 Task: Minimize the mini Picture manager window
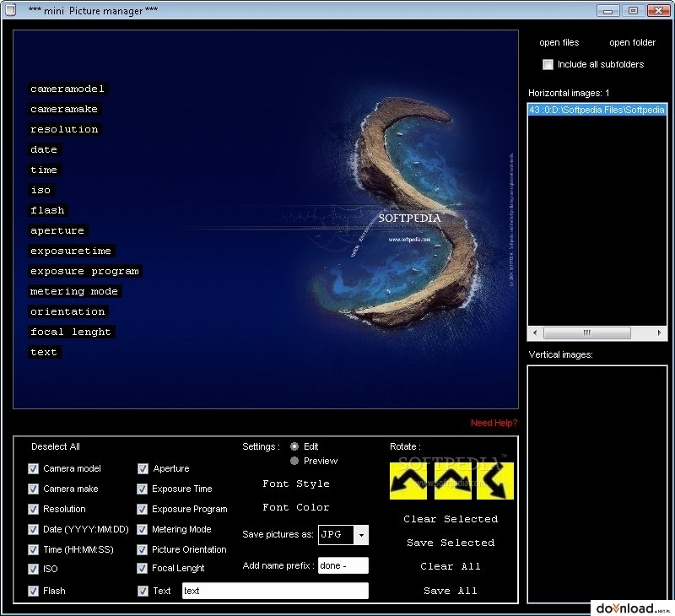(x=607, y=10)
